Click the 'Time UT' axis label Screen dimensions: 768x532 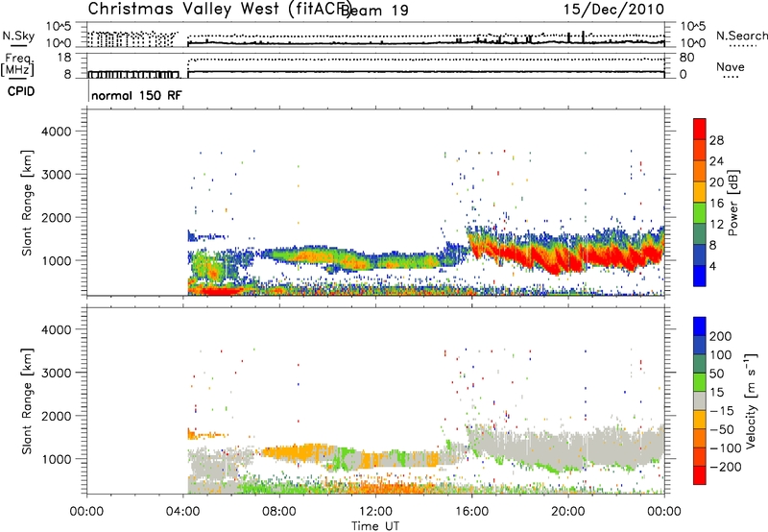(375, 526)
